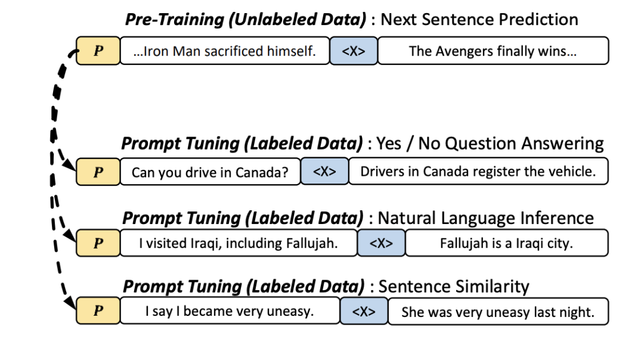Select "I visited Iraqi, including Fallujah" box
This screenshot has width=644, height=342.
238,243
